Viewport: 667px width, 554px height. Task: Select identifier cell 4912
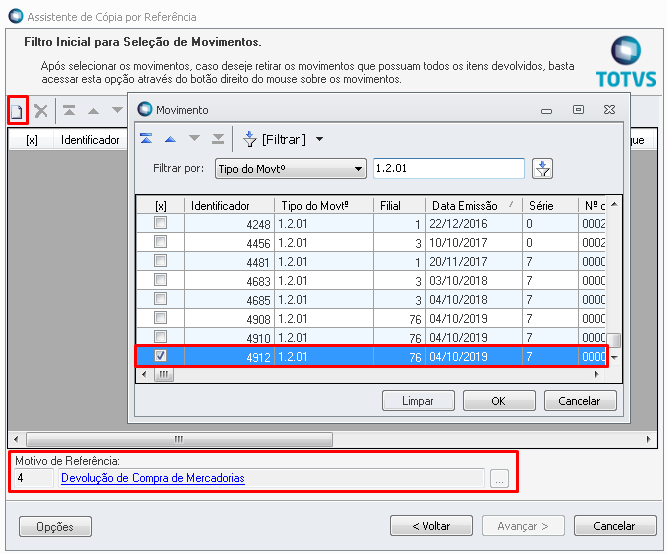[229, 357]
